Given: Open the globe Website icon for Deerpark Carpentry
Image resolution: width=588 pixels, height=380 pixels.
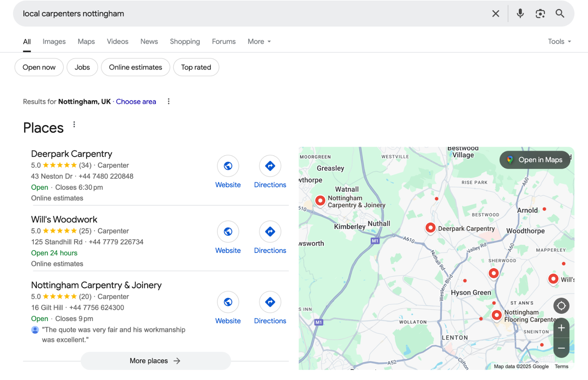Looking at the screenshot, I should click(x=228, y=166).
